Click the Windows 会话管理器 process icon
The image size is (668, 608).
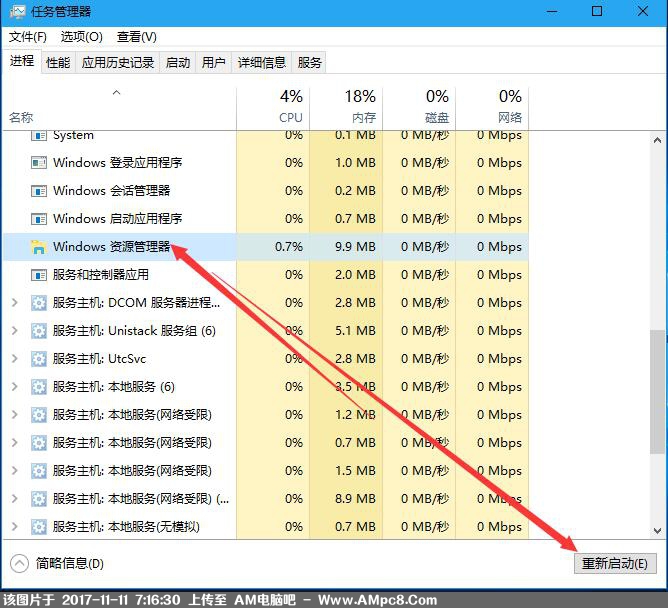tap(39, 191)
